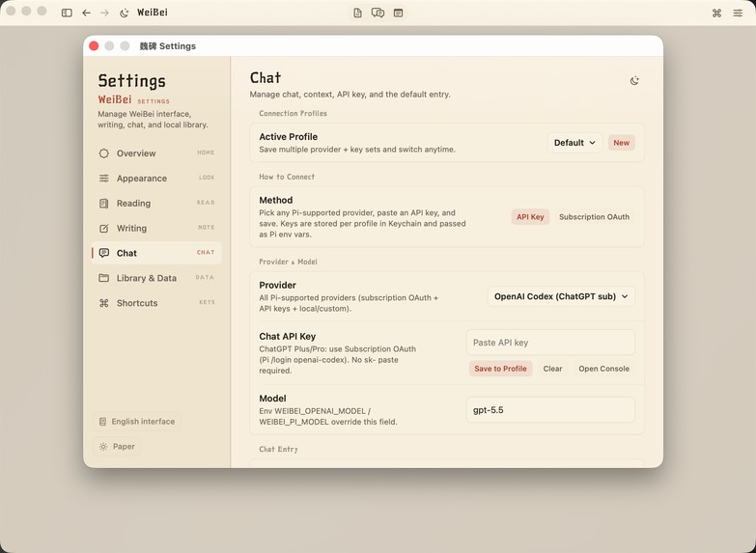Screen dimensions: 756x553
Task: Click Save to Profile button
Action: (x=500, y=369)
